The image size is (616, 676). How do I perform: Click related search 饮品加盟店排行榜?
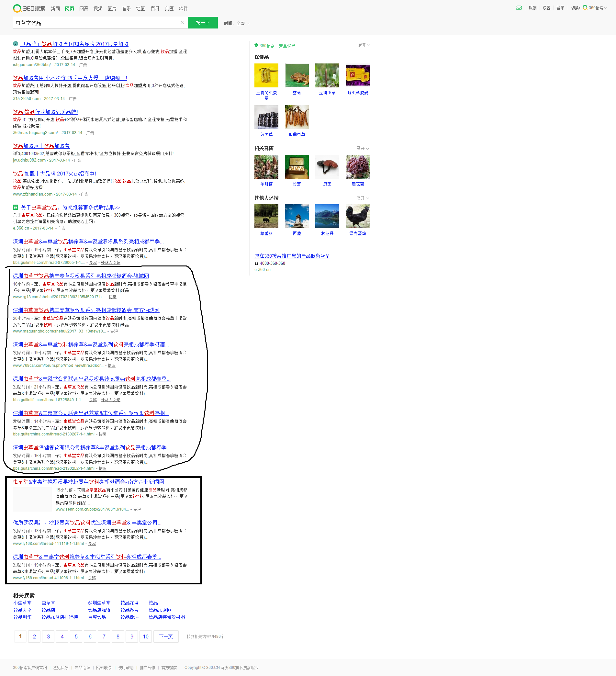[60, 617]
